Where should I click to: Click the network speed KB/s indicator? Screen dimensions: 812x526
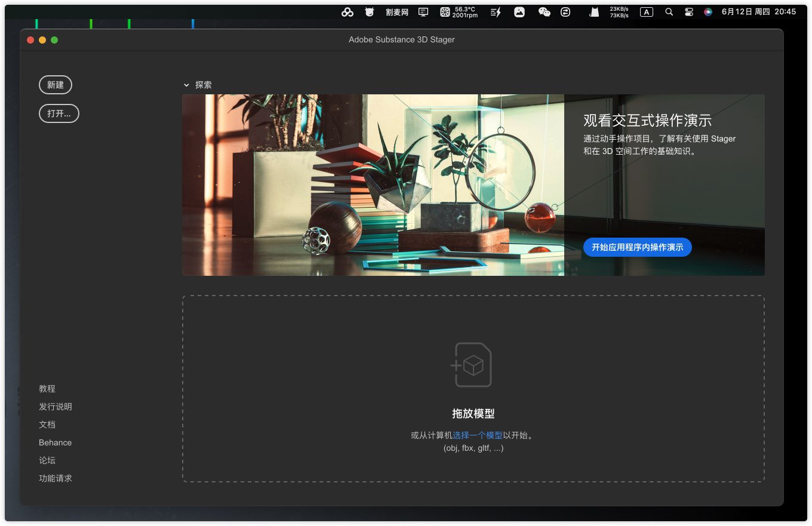click(619, 12)
